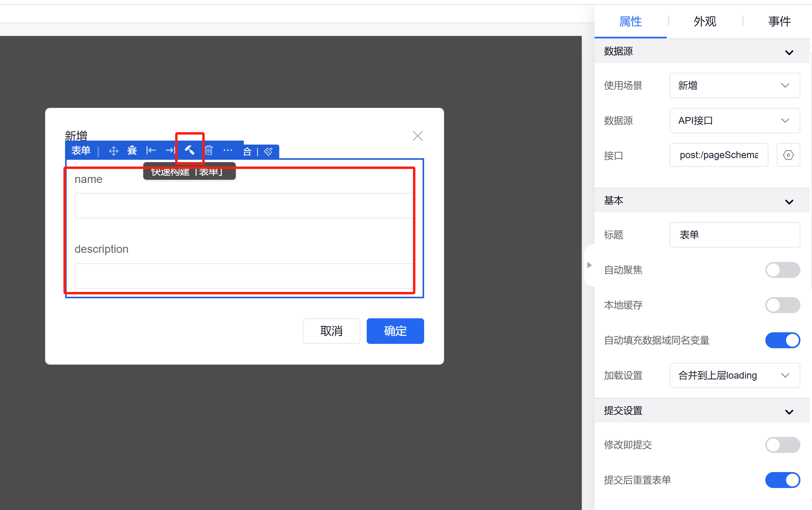Click the 取消 button
Image resolution: width=812 pixels, height=510 pixels.
(x=331, y=331)
